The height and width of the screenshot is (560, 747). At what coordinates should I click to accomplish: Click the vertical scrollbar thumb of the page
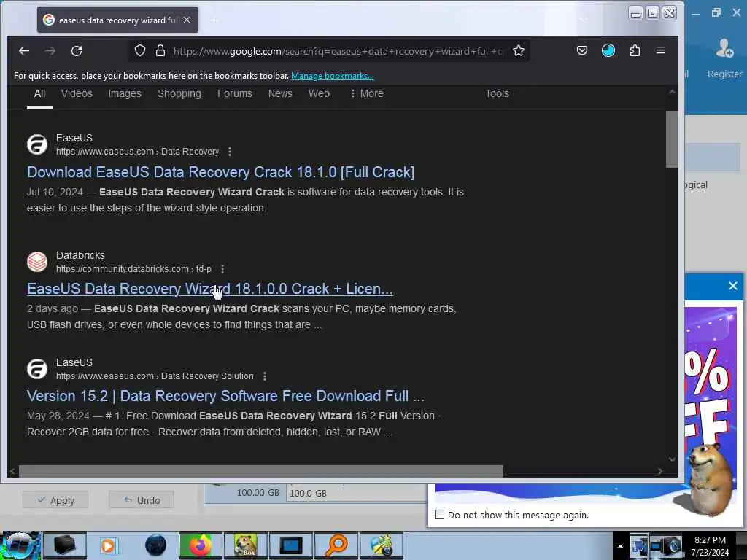point(672,139)
